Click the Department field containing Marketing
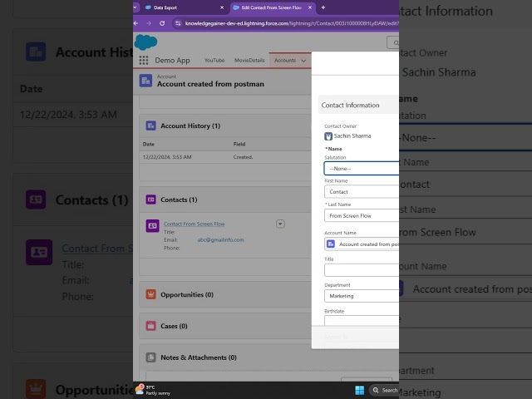Viewport: 532px width, 399px height. pos(362,296)
